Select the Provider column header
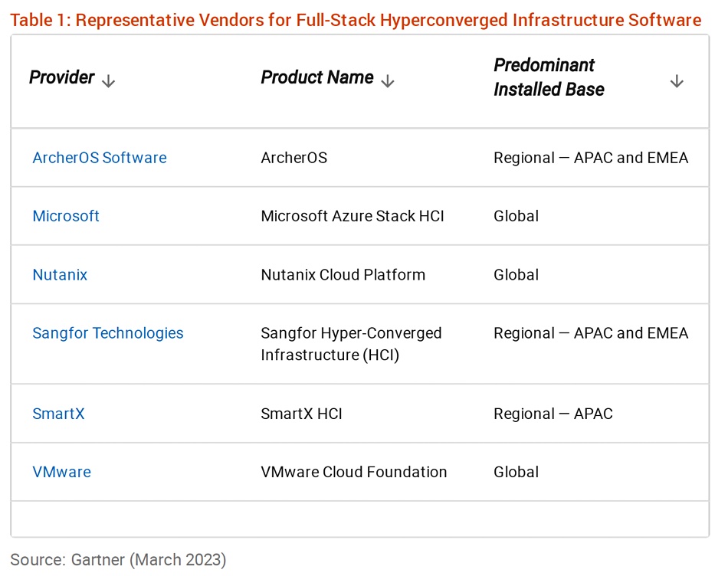The image size is (728, 576). [x=62, y=77]
